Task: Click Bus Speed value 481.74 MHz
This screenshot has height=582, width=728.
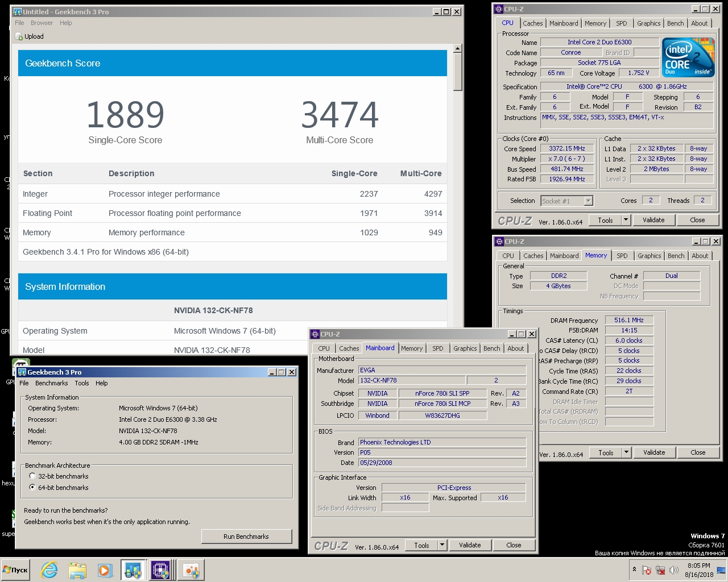Action: [x=566, y=169]
